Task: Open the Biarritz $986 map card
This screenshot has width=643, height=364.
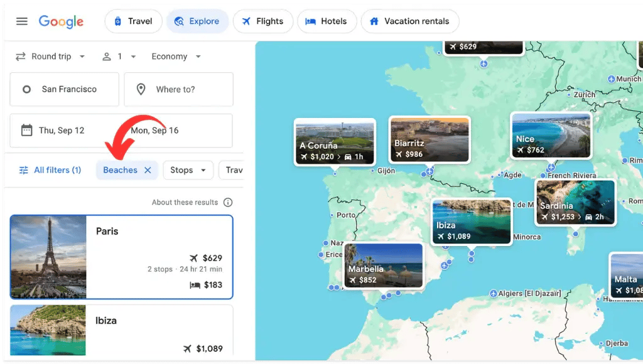Action: coord(430,139)
